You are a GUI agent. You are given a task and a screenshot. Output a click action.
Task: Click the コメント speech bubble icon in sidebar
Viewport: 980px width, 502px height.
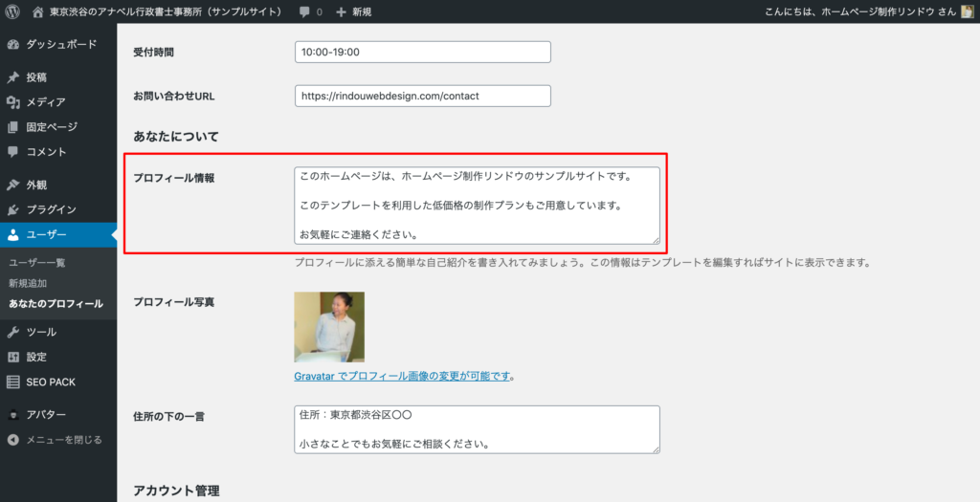pos(12,152)
